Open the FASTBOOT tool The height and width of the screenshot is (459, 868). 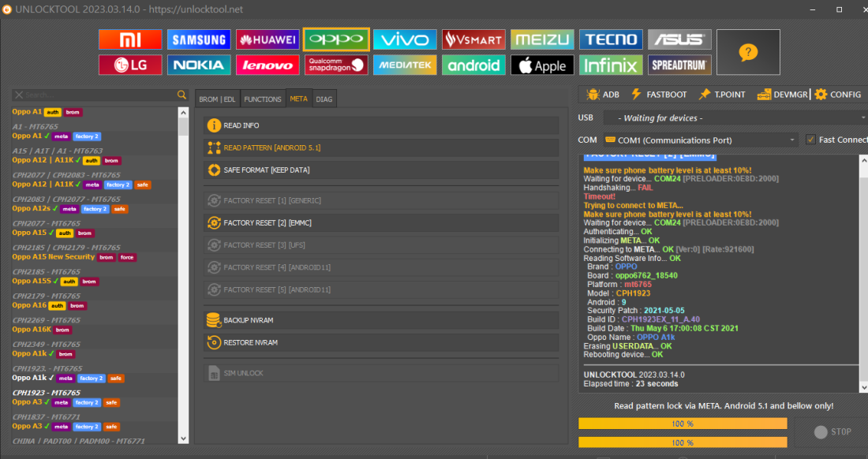[x=659, y=95]
